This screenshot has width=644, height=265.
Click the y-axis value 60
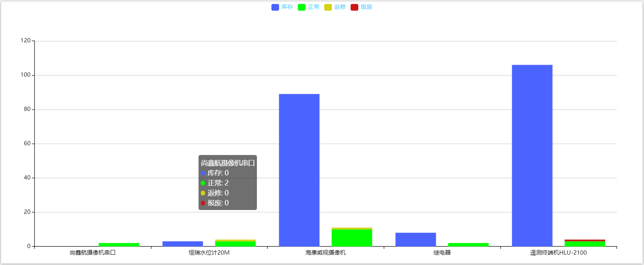(27, 143)
